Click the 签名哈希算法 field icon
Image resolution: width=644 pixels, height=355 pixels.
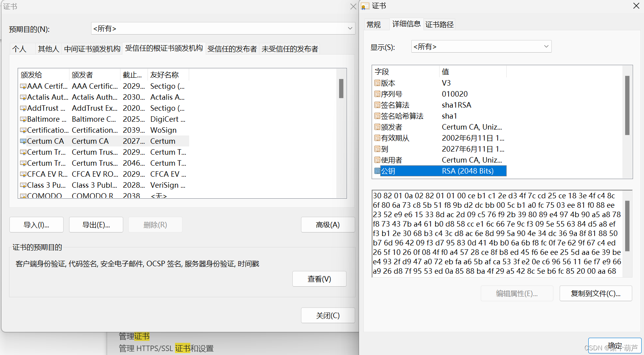(x=377, y=116)
